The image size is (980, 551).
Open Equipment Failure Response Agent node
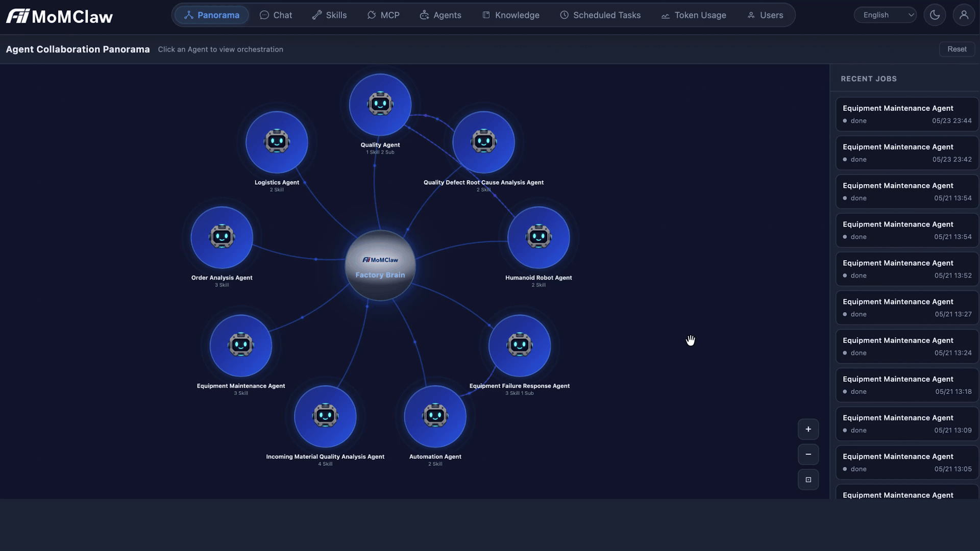coord(520,345)
